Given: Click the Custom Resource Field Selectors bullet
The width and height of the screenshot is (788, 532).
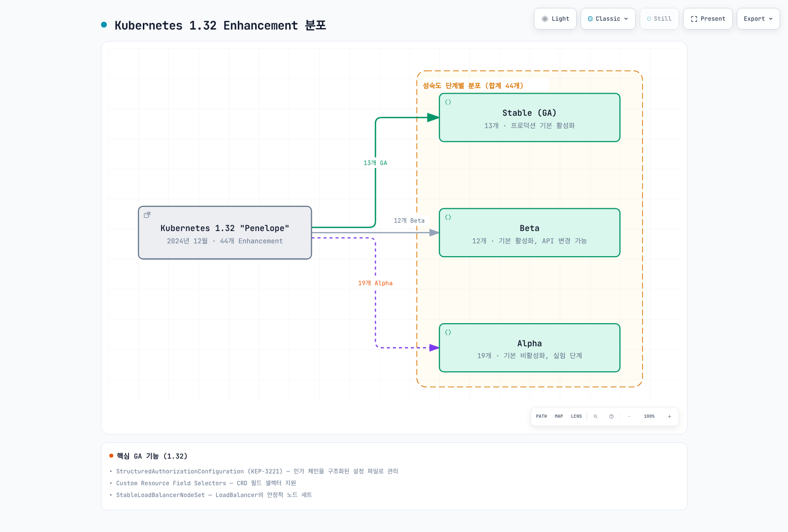Looking at the screenshot, I should click(206, 483).
